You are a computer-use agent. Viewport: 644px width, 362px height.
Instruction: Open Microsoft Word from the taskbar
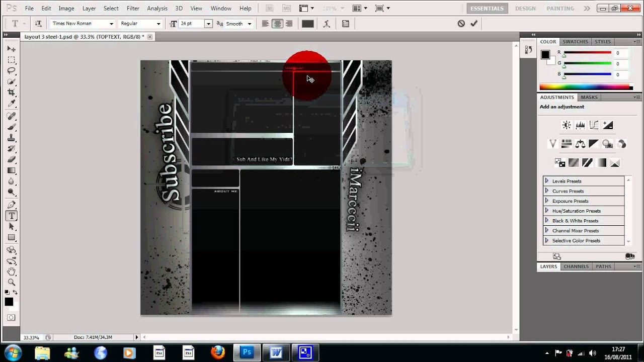[x=276, y=352]
